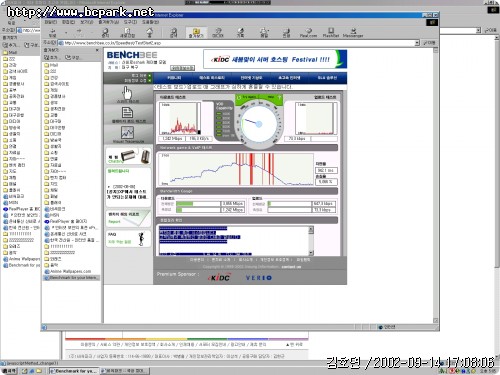Click the results text box down scroll arrow
Image resolution: width=500 pixels, height=375 pixels.
311,253
